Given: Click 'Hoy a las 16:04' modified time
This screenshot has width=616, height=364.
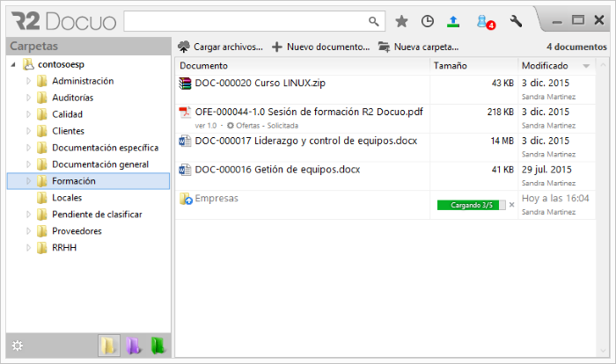Looking at the screenshot, I should click(555, 199).
